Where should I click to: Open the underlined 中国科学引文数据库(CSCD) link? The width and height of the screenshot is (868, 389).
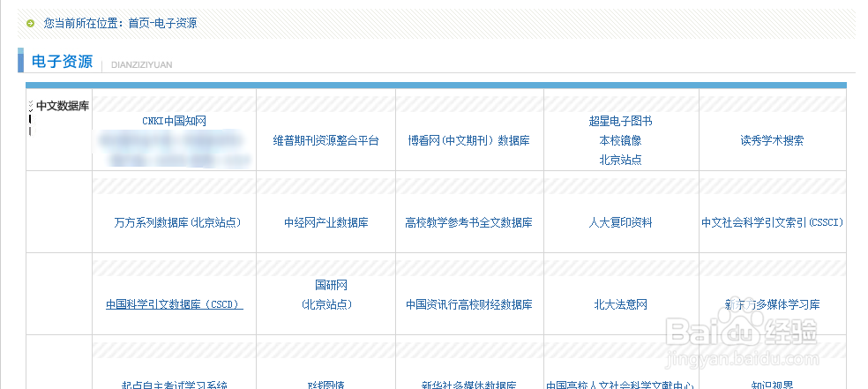[175, 304]
